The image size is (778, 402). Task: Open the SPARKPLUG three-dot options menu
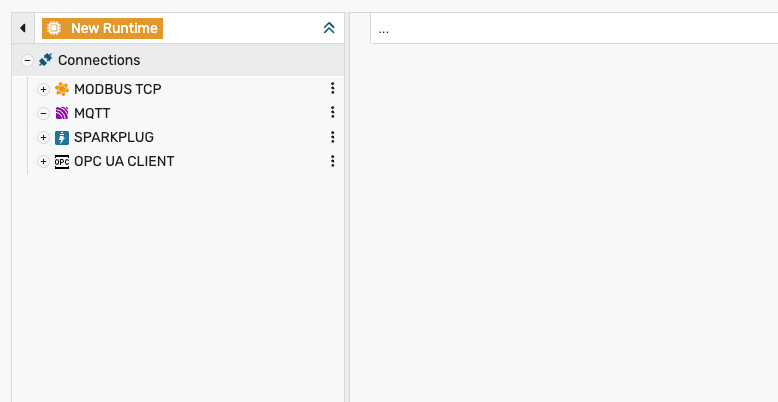333,137
